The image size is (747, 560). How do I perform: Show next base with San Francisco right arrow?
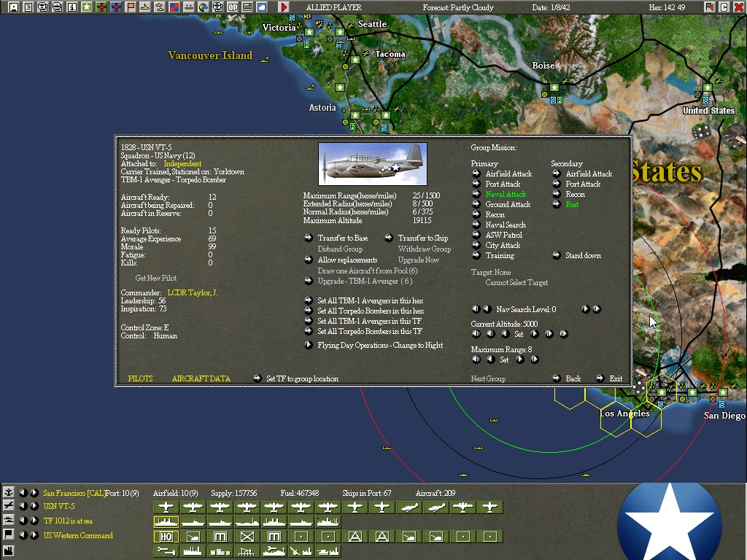pyautogui.click(x=34, y=492)
